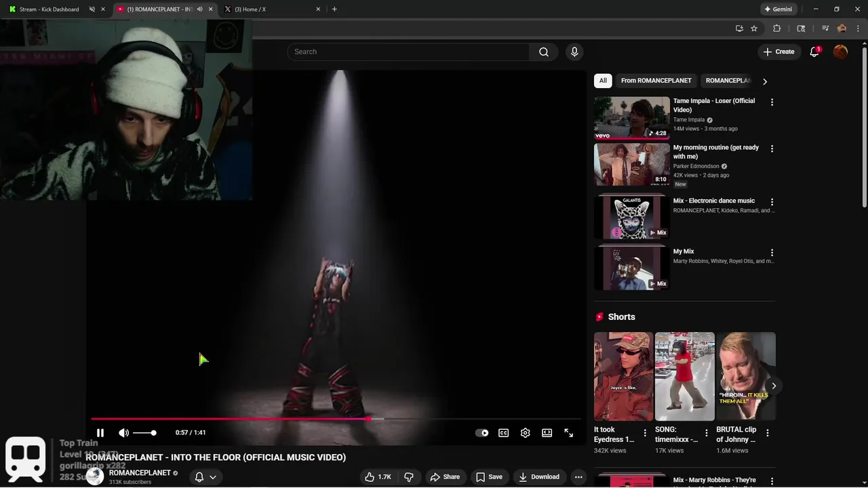
Task: Pause the video playback
Action: [100, 433]
